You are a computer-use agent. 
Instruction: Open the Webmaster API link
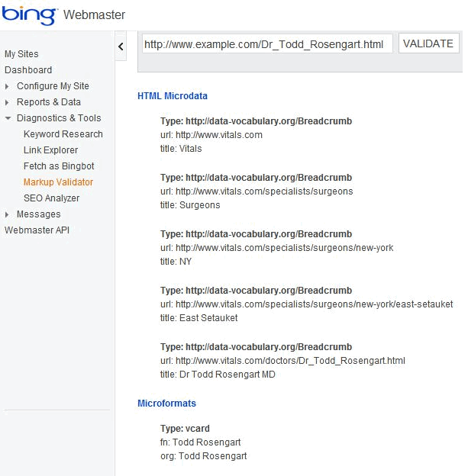(37, 230)
